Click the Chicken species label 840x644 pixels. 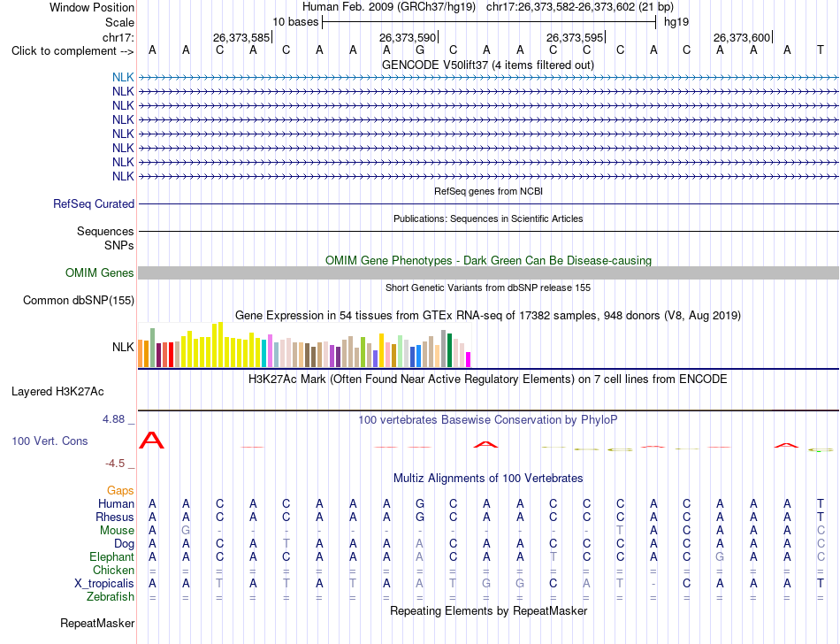click(x=113, y=570)
